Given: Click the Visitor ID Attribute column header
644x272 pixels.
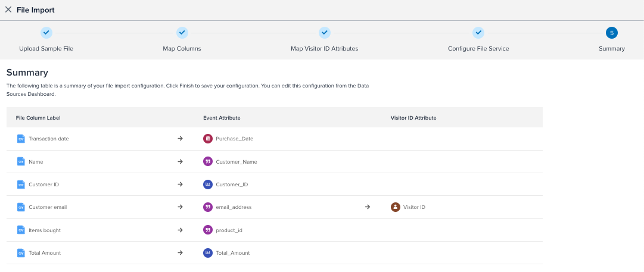Looking at the screenshot, I should pyautogui.click(x=413, y=118).
